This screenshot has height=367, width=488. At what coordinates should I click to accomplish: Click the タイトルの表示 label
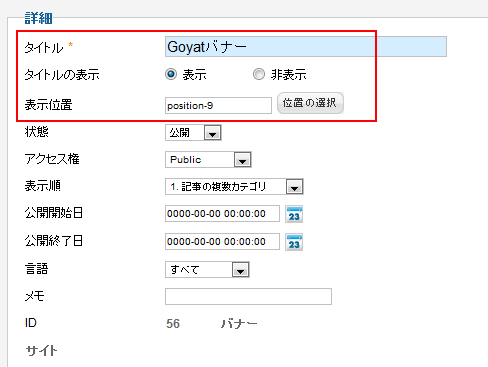click(62, 75)
